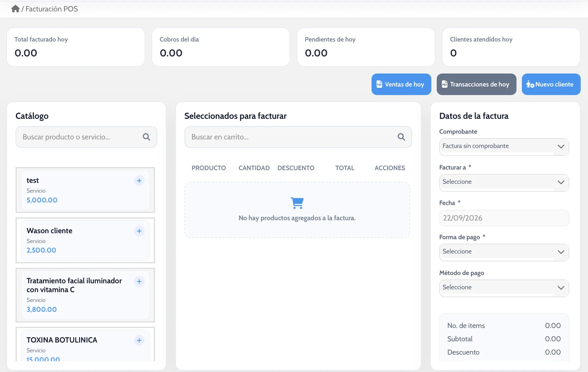Click the Cobros del día card
588x372 pixels.
221,47
